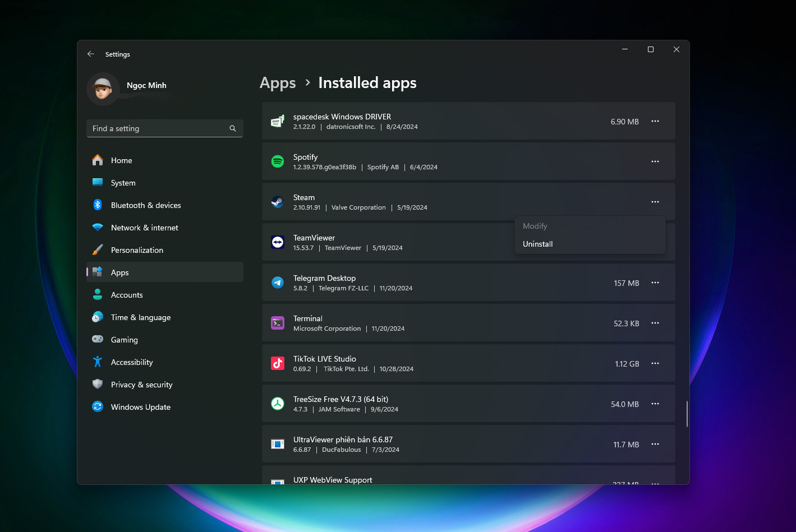
Task: Open more options for spacedesk Windows DRIVER
Action: (655, 121)
